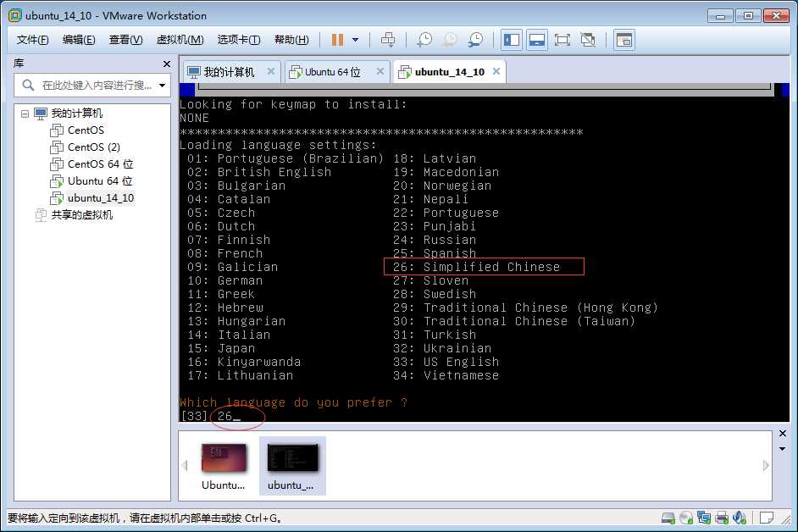The width and height of the screenshot is (798, 532).
Task: Select CentOS 64 位 in the library
Action: pos(100,164)
